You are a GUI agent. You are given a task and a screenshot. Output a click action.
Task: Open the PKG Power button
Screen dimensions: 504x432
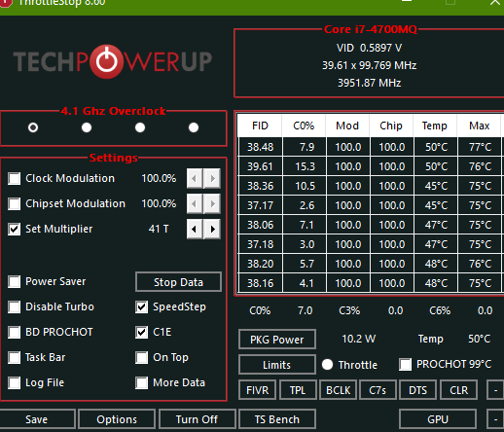pos(277,340)
